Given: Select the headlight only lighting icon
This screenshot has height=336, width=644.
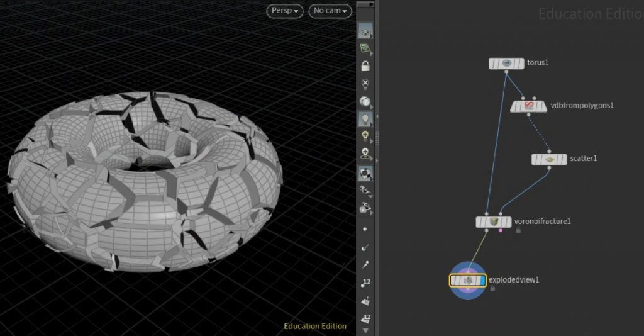Looking at the screenshot, I should tap(365, 101).
